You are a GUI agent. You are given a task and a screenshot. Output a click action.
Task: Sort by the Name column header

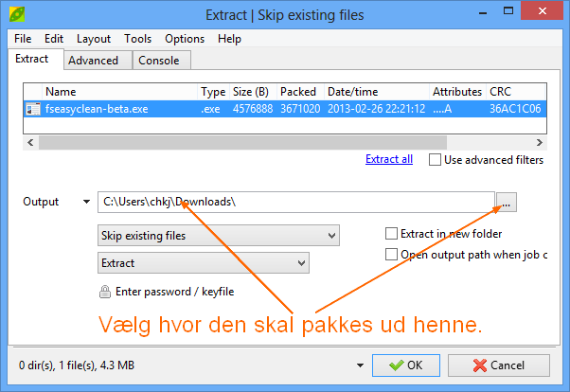coord(120,92)
